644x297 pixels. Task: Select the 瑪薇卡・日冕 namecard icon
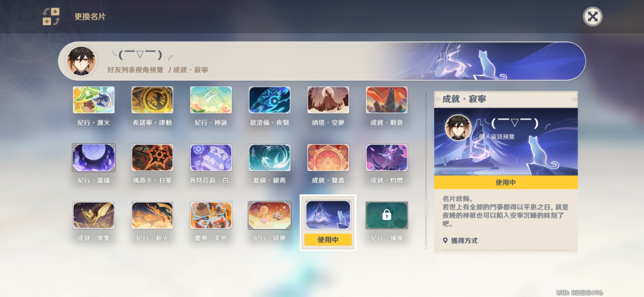click(x=152, y=158)
